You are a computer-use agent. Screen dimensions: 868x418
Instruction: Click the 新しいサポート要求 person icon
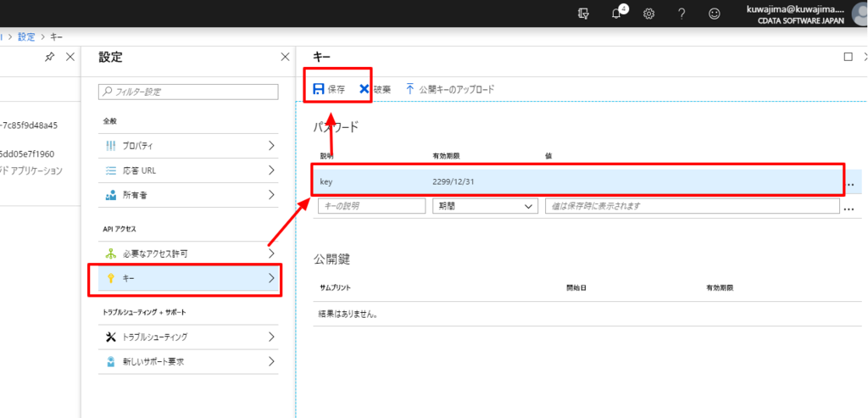[x=111, y=361]
